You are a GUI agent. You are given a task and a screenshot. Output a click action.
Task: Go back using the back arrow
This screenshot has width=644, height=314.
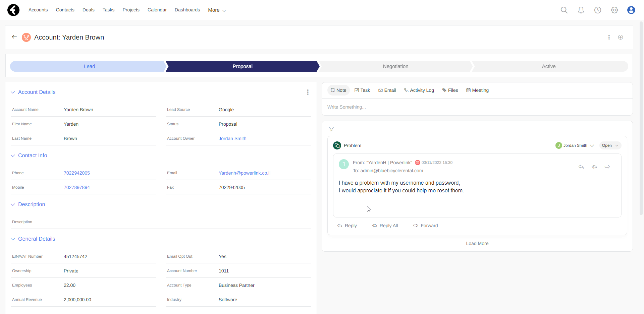click(x=14, y=37)
